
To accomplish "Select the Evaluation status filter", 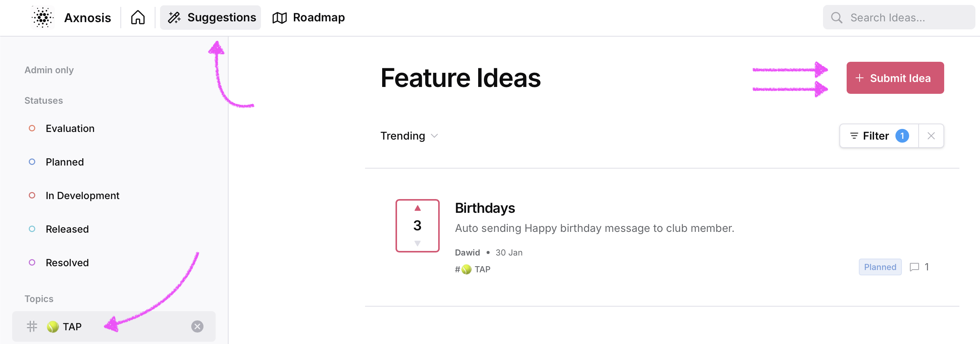I will pyautogui.click(x=70, y=129).
